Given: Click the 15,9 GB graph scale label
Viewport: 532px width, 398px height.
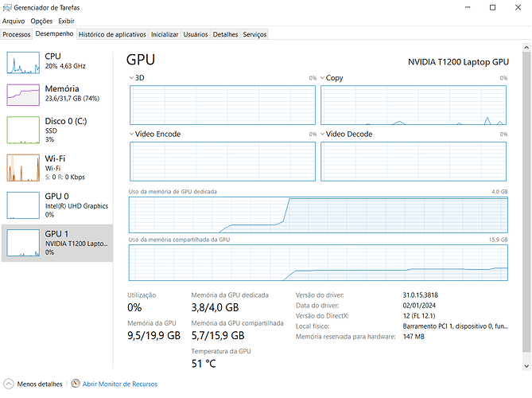Looking at the screenshot, I should coord(499,240).
